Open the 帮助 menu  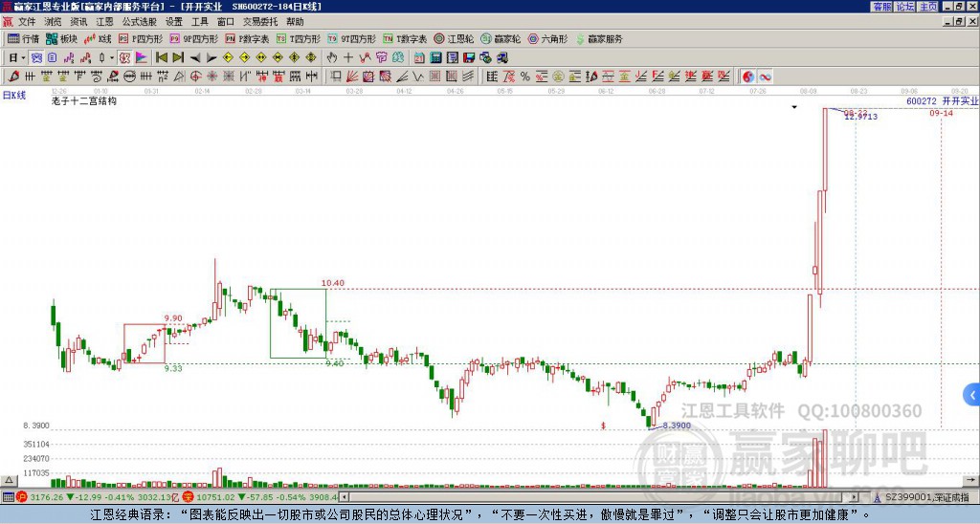click(295, 22)
